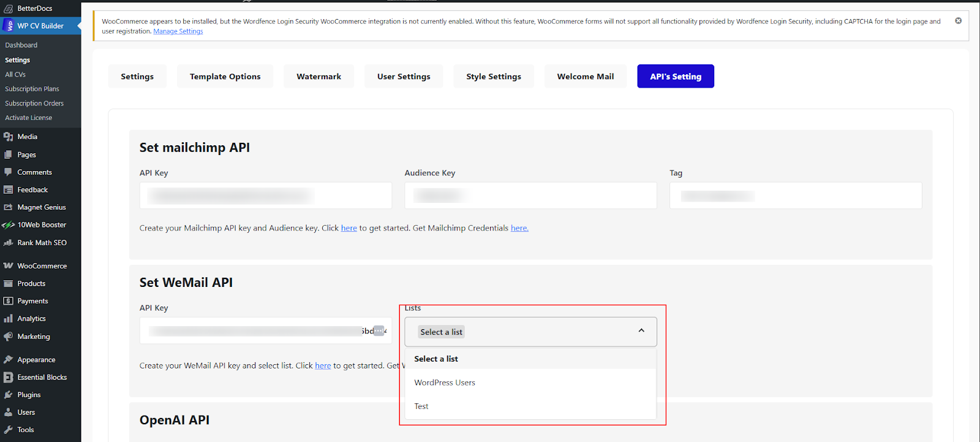Click the Mailchimp API Key input field
The image size is (980, 442).
[x=266, y=196]
